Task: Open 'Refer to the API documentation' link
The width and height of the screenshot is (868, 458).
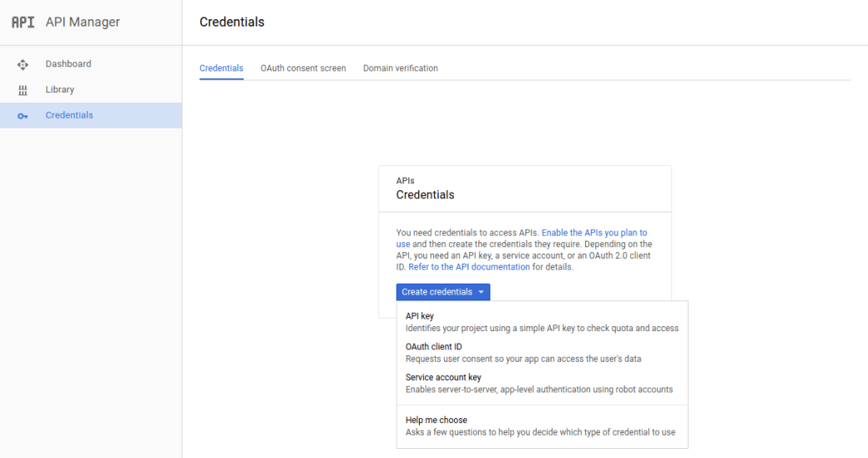Action: 469,267
